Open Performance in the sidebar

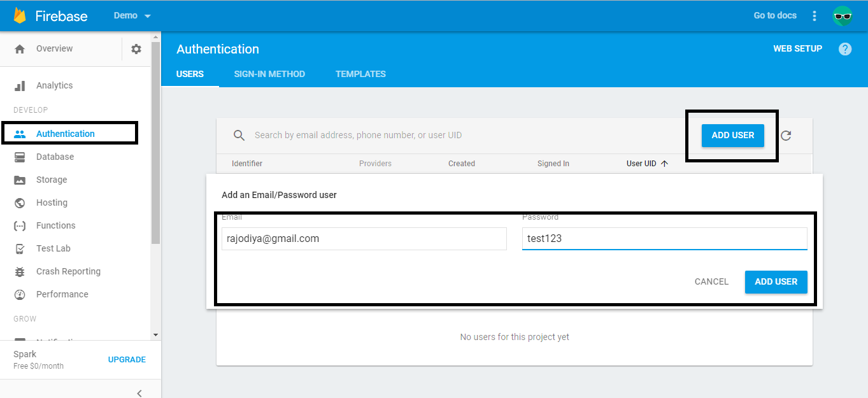pyautogui.click(x=62, y=294)
